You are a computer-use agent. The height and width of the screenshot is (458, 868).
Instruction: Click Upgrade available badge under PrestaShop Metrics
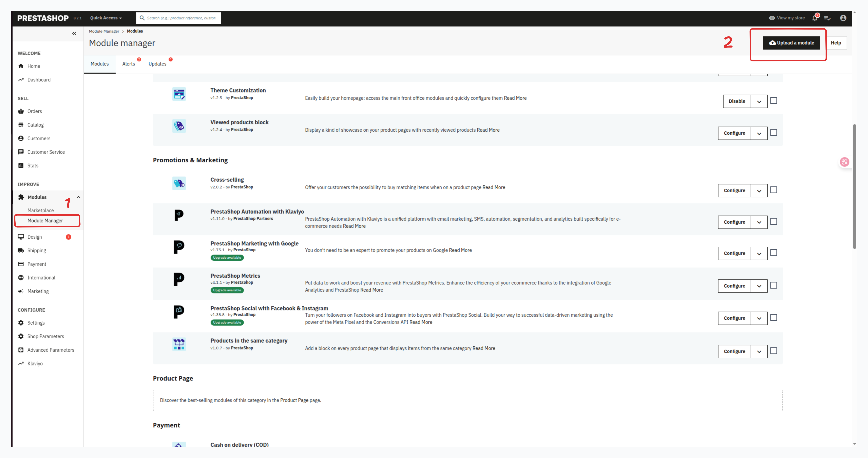coord(227,290)
